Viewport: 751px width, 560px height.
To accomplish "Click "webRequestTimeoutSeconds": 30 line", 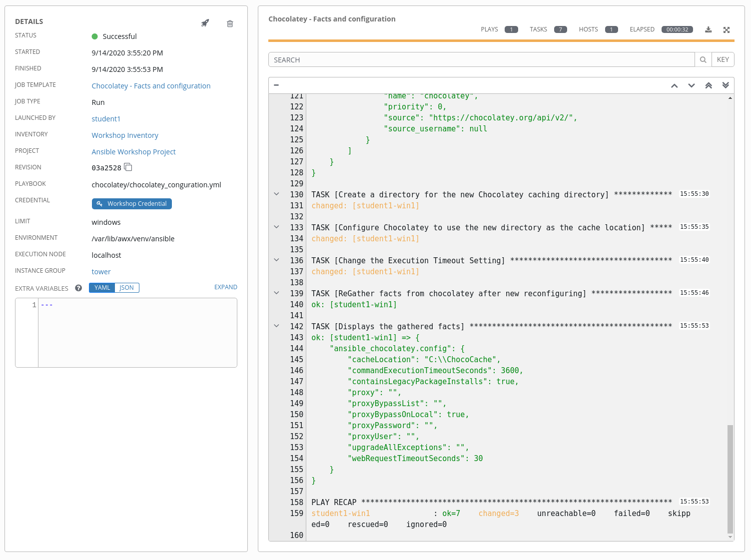I will point(415,458).
